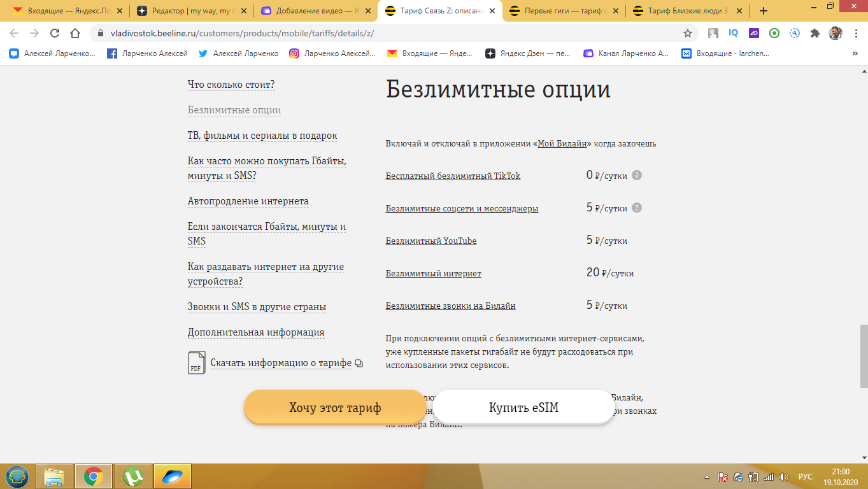Open the purple AD extension icon
This screenshot has height=489, width=868.
(754, 33)
